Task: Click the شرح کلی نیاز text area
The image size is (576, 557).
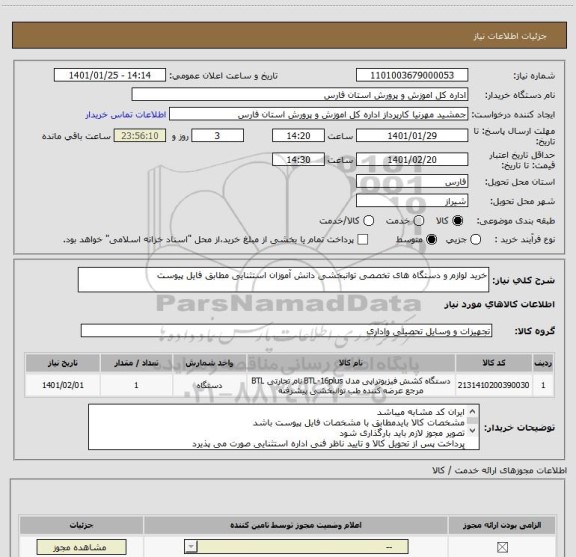Action: (283, 280)
